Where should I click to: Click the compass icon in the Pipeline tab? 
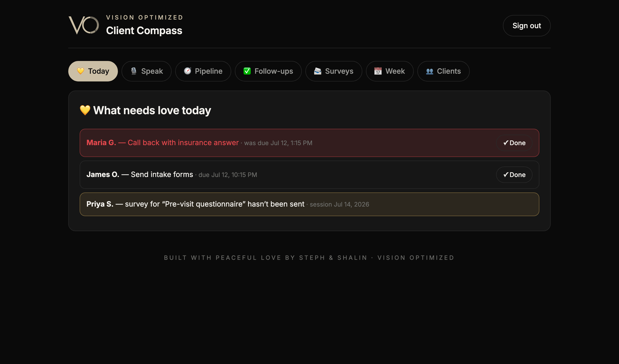[188, 71]
